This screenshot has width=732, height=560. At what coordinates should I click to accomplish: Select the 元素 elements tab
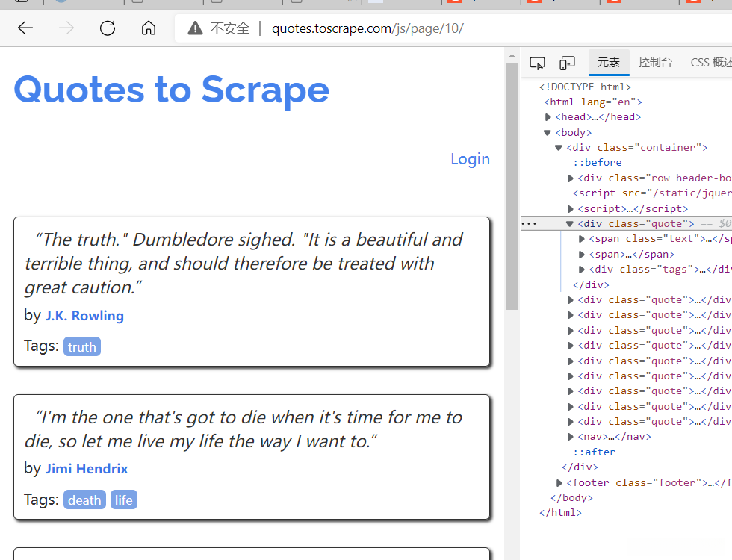608,63
